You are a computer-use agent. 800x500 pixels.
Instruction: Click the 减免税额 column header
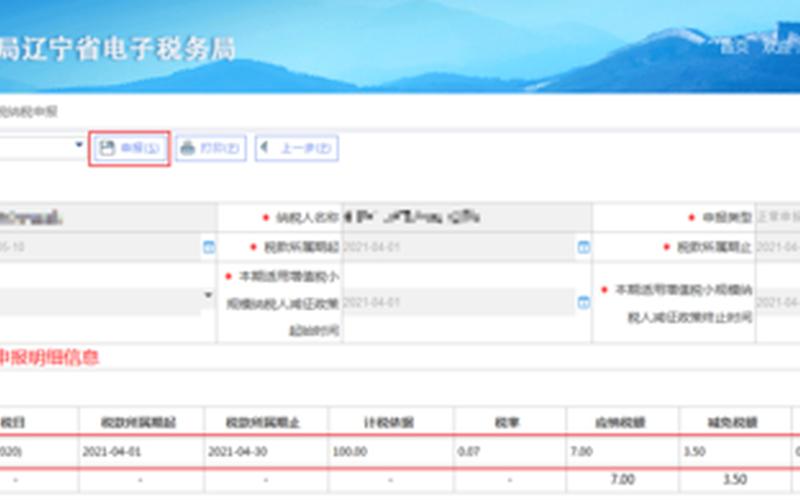coord(733,422)
